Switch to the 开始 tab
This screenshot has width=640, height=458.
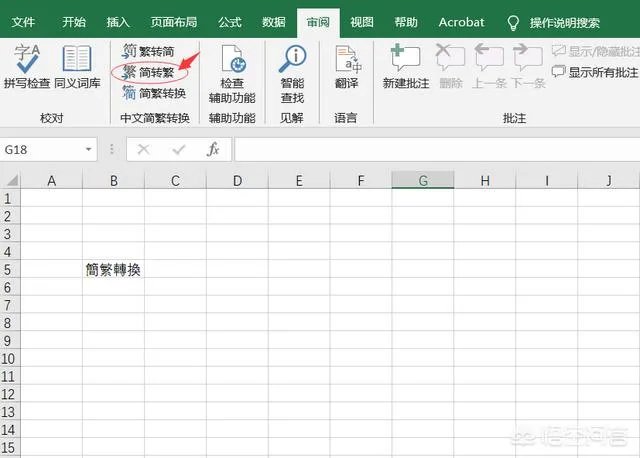74,22
